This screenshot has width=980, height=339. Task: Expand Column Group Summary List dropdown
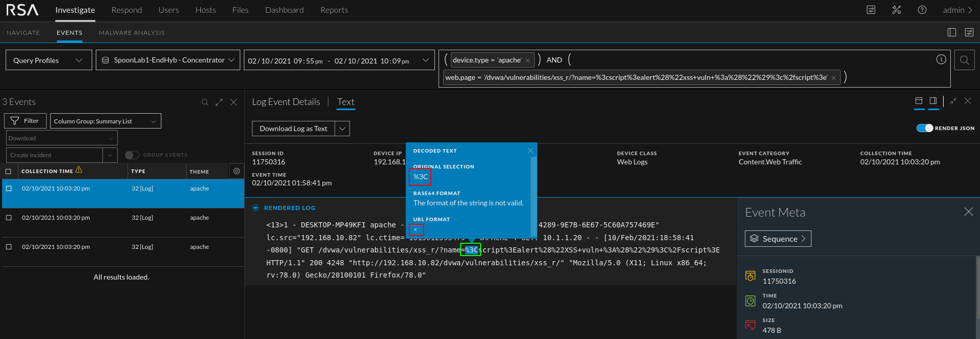106,121
